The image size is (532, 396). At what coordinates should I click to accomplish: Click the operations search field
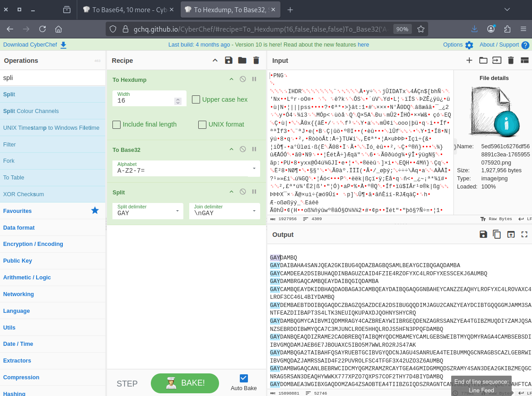[x=52, y=78]
